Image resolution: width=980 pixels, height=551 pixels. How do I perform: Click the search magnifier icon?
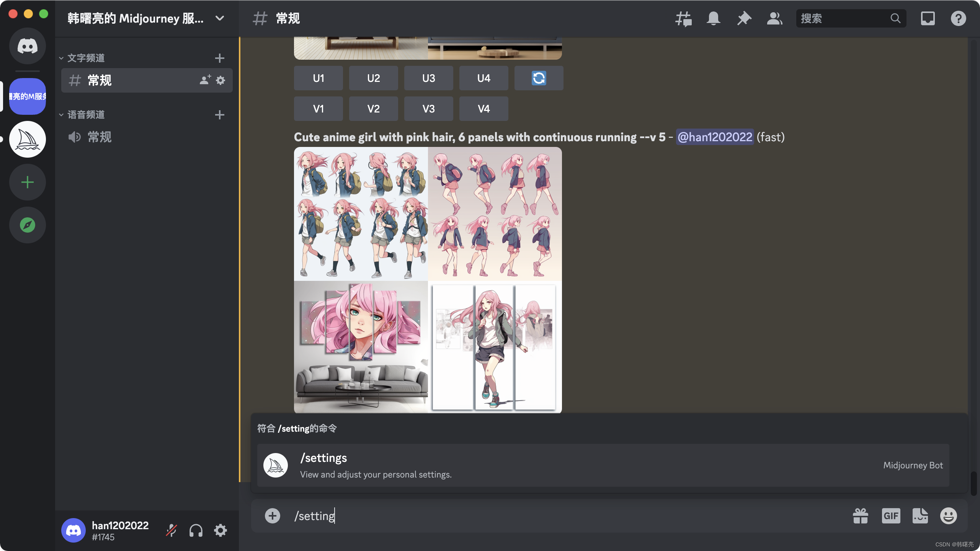click(895, 18)
